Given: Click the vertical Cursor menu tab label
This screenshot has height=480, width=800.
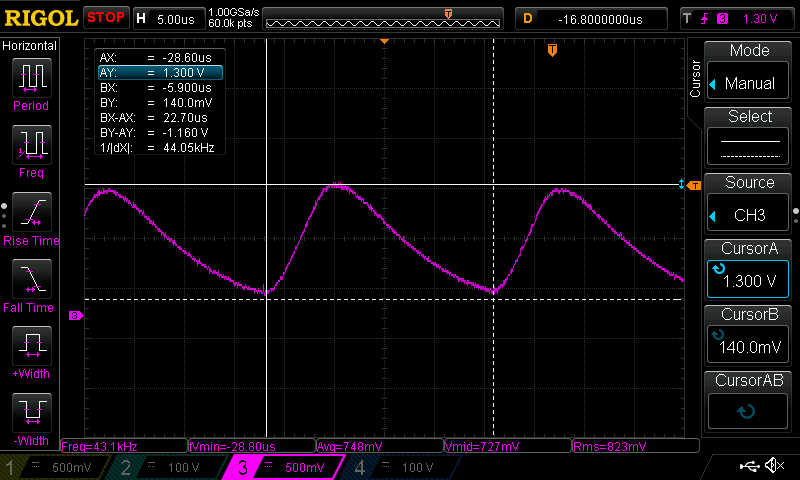Looking at the screenshot, I should pos(695,79).
